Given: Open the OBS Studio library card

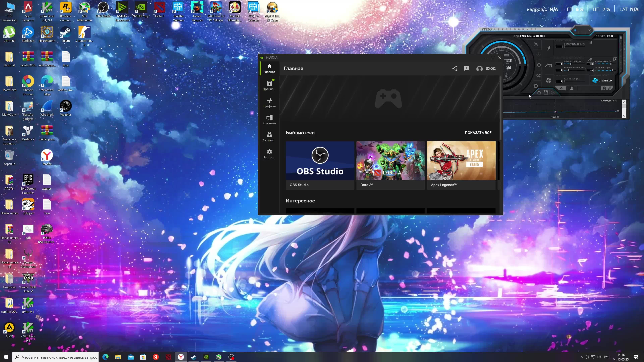Looking at the screenshot, I should pos(320,165).
